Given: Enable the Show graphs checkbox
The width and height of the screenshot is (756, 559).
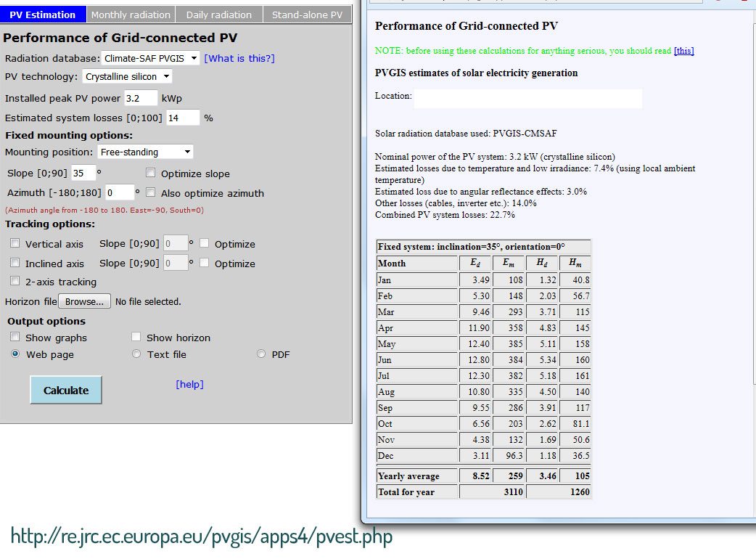Looking at the screenshot, I should (15, 337).
